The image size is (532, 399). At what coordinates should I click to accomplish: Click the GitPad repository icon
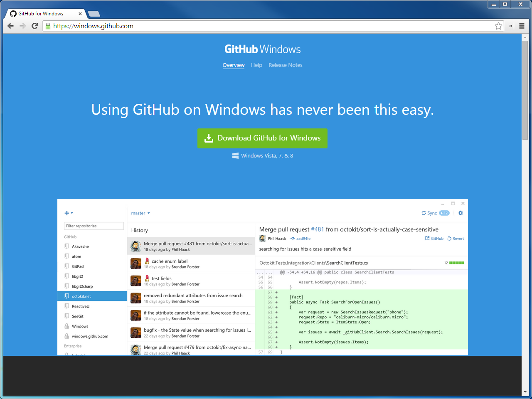66,266
